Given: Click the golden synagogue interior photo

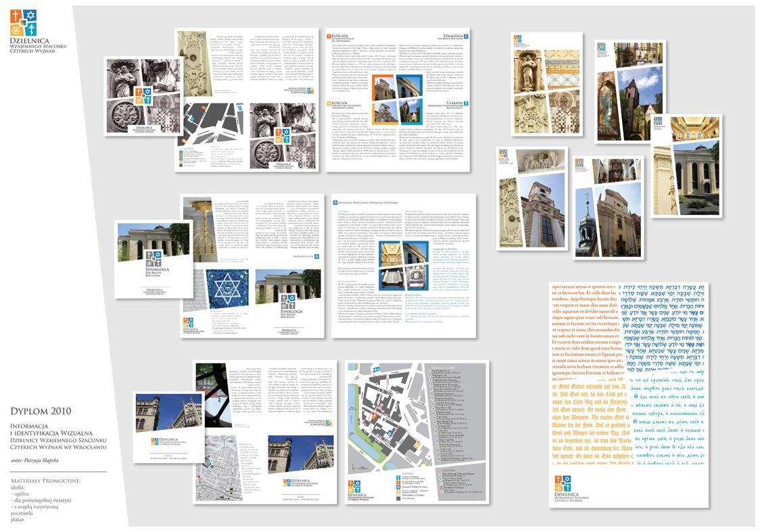Looking at the screenshot, I should tap(391, 254).
